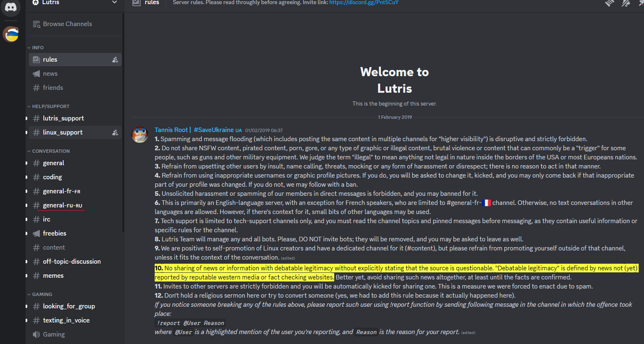Click the rules channel icon in header
The image size is (644, 344).
136,2
